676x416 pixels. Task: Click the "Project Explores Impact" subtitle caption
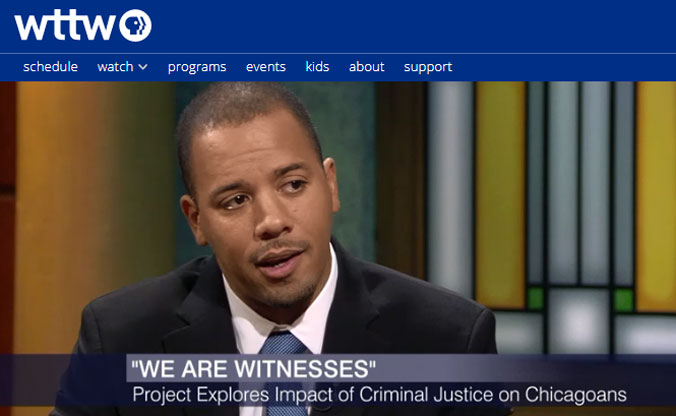pyautogui.click(x=379, y=395)
